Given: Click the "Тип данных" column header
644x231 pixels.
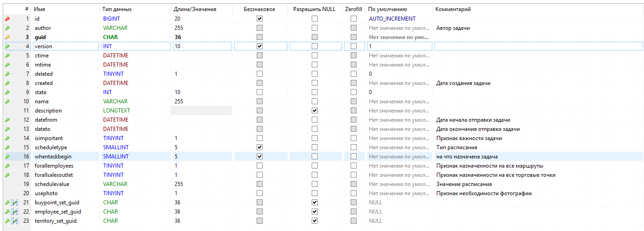Looking at the screenshot, I should click(117, 9).
